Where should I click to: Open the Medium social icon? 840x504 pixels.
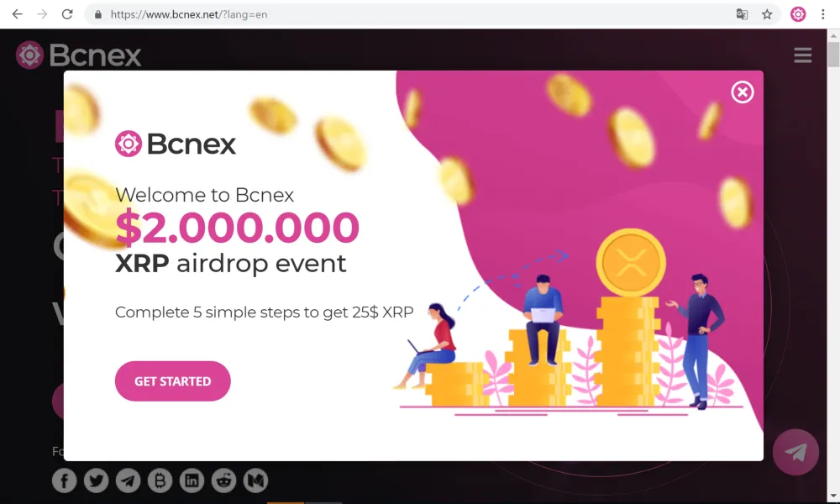(255, 480)
